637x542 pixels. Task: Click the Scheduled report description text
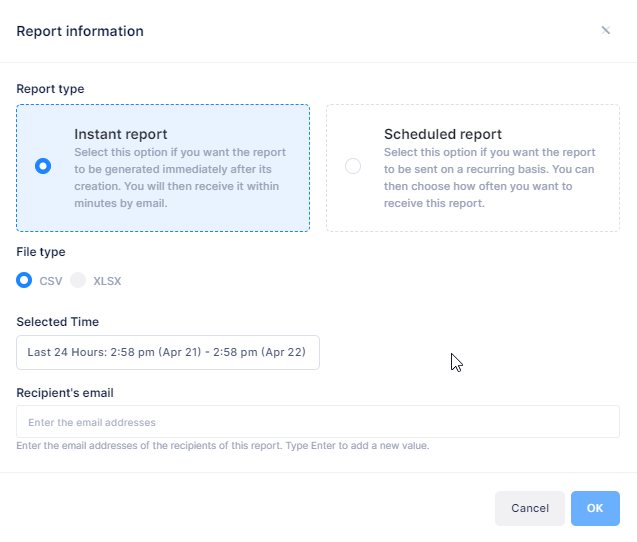489,178
